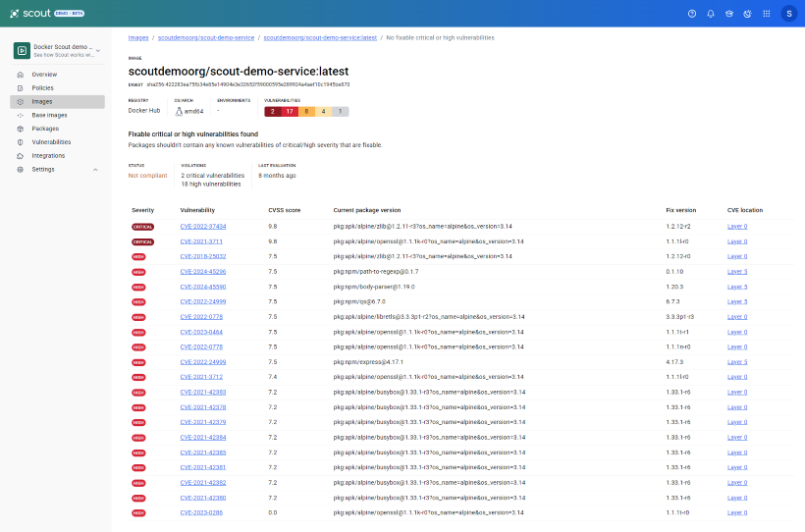Click the Docker Scout demo organization icon

22,50
